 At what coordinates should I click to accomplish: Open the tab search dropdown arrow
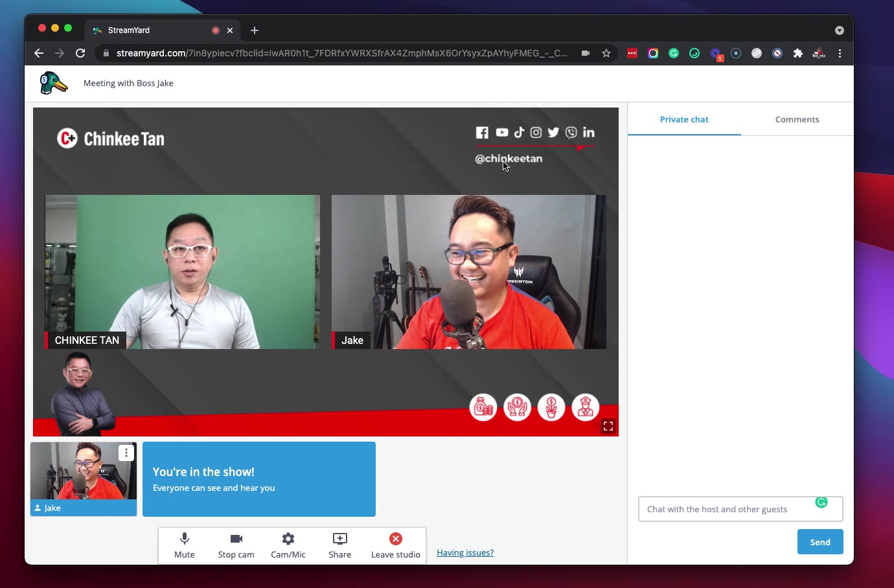[840, 30]
